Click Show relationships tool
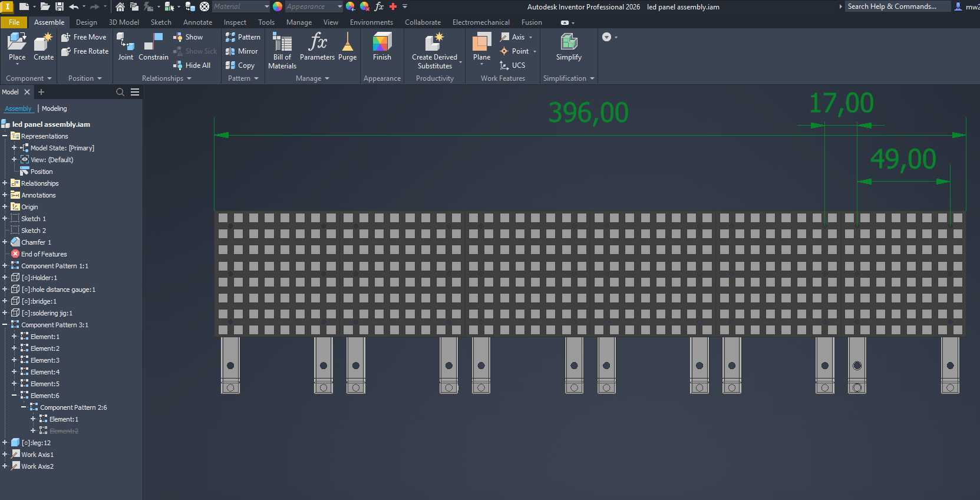The image size is (980, 500). point(188,37)
